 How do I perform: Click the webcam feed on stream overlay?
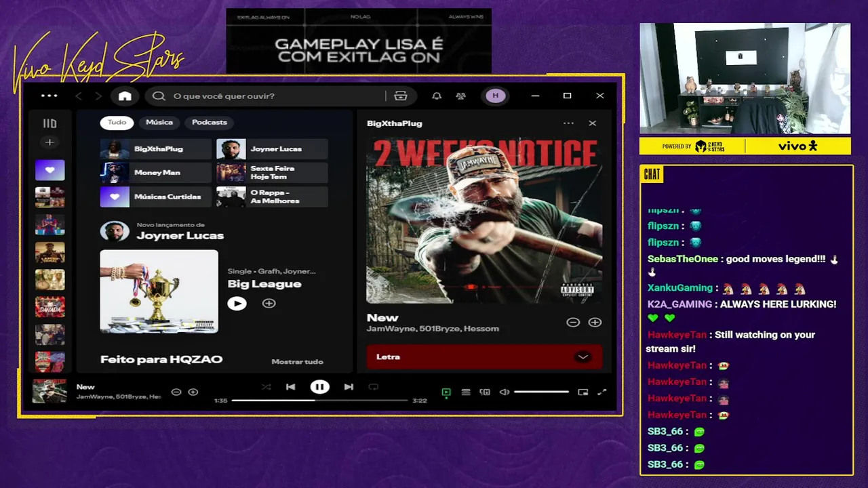745,79
